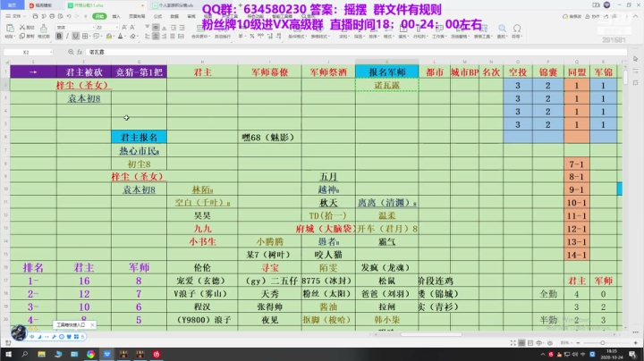Open the filter dropdown in ribbon

click(x=359, y=36)
